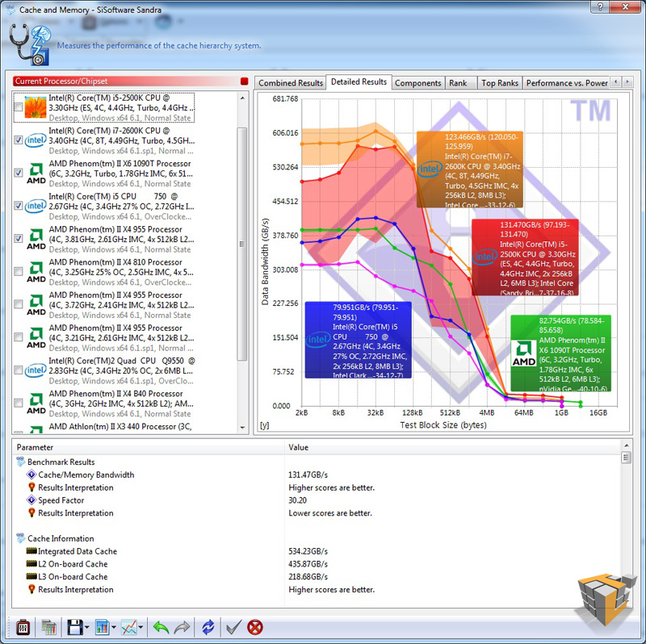Click the red Cancel cross icon
Screen dimensions: 646x644
[x=255, y=628]
